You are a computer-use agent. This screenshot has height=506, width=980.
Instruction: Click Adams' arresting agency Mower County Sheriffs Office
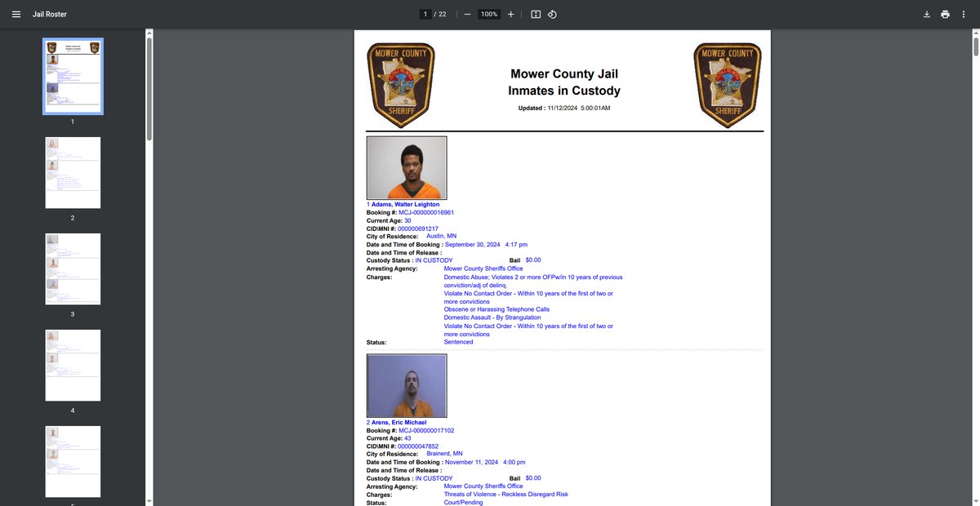(x=483, y=269)
